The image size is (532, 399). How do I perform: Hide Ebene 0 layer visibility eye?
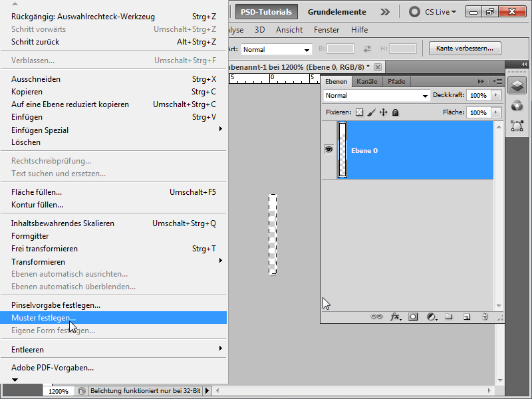pos(329,149)
